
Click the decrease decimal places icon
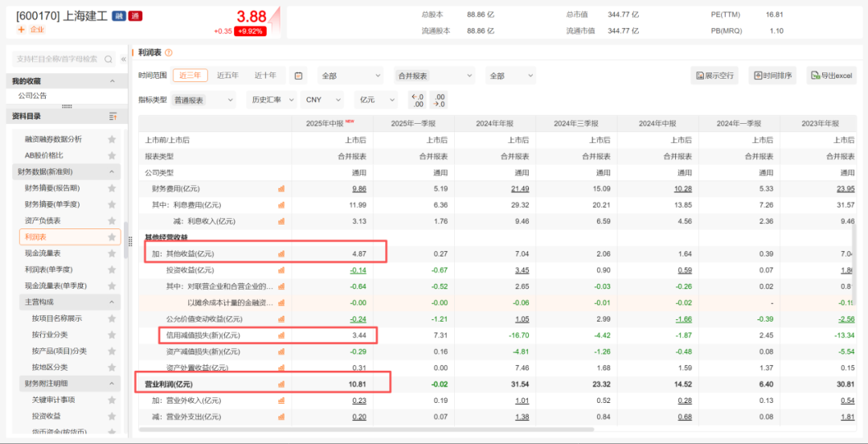point(438,100)
